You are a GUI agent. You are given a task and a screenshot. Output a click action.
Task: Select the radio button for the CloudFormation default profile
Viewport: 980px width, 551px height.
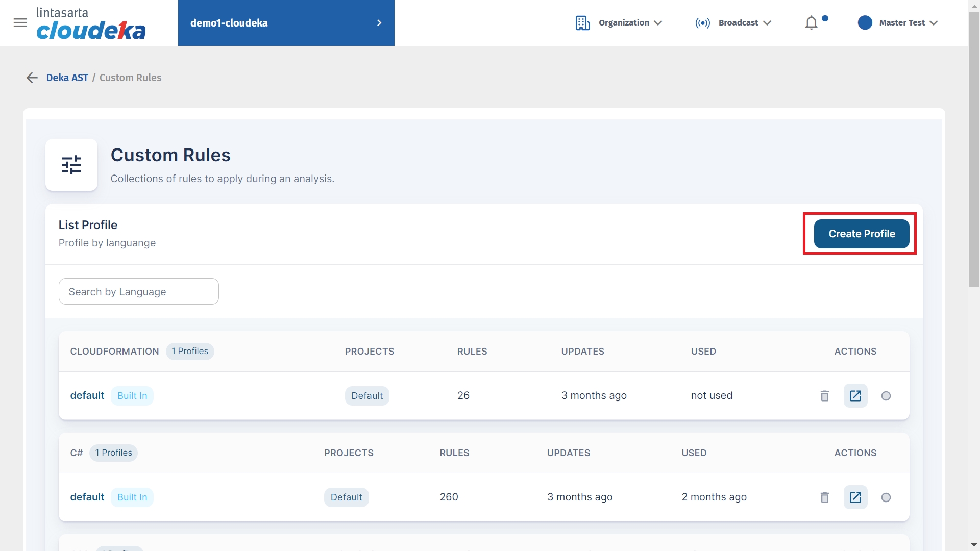pyautogui.click(x=886, y=396)
